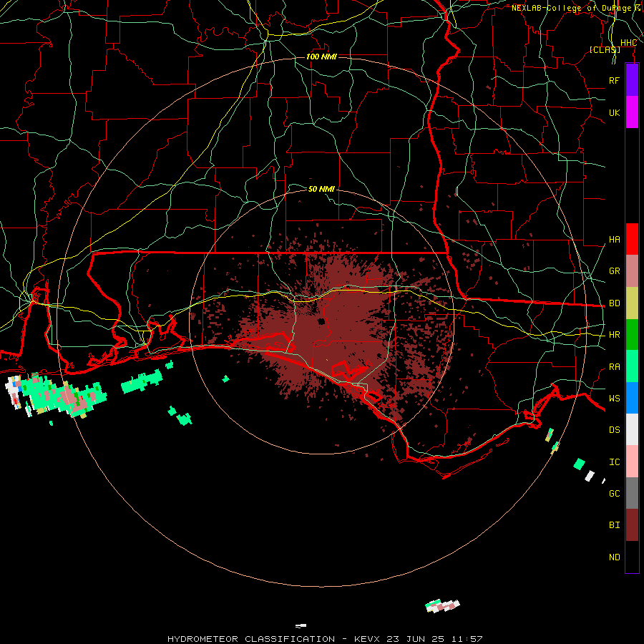644x644 pixels.
Task: Click the "HR" legend label
Action: click(x=614, y=335)
